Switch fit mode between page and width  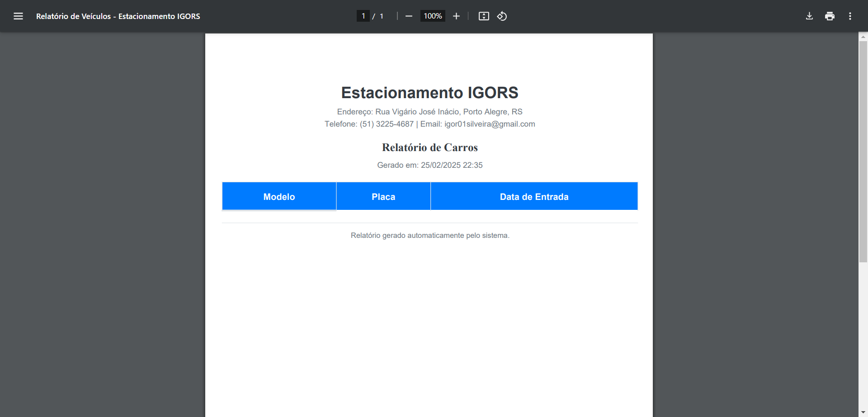coord(483,16)
